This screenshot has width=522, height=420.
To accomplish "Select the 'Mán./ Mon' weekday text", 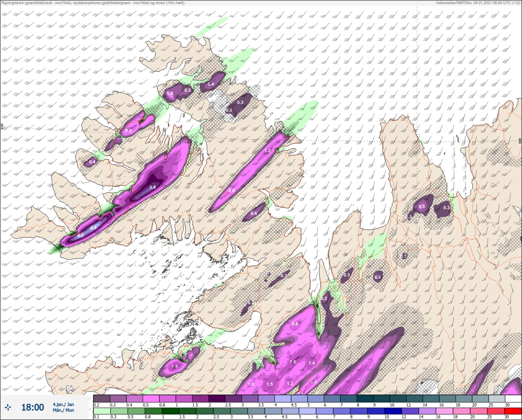I will point(63,410).
